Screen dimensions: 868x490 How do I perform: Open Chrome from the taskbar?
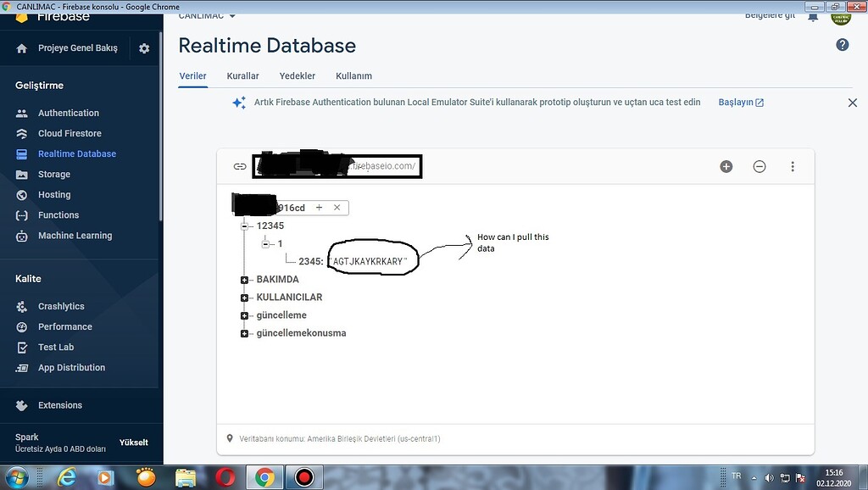point(264,477)
